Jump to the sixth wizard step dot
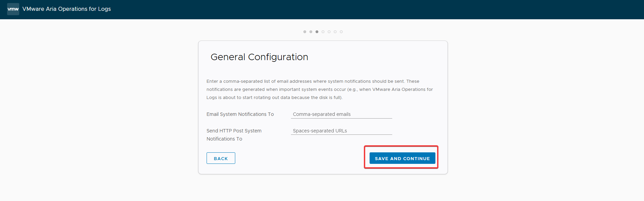 (x=335, y=32)
